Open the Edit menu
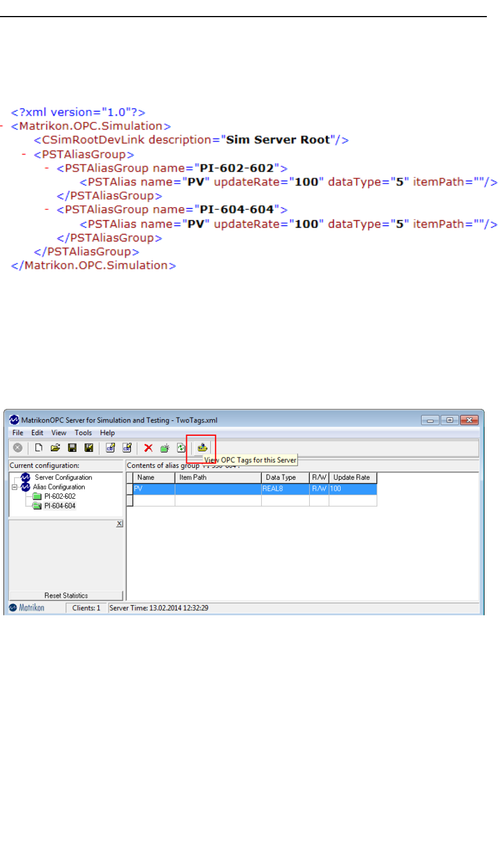 pyautogui.click(x=37, y=433)
